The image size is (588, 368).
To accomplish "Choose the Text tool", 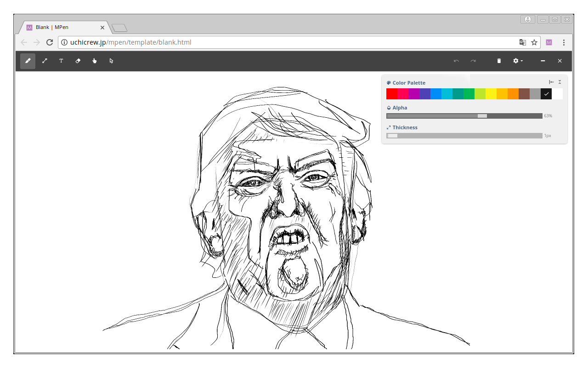I will pos(61,61).
